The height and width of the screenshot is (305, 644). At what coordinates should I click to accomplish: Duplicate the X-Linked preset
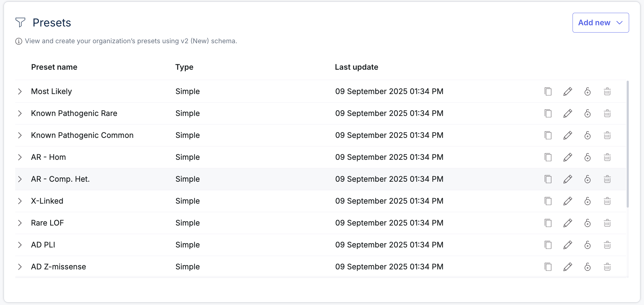click(x=548, y=201)
